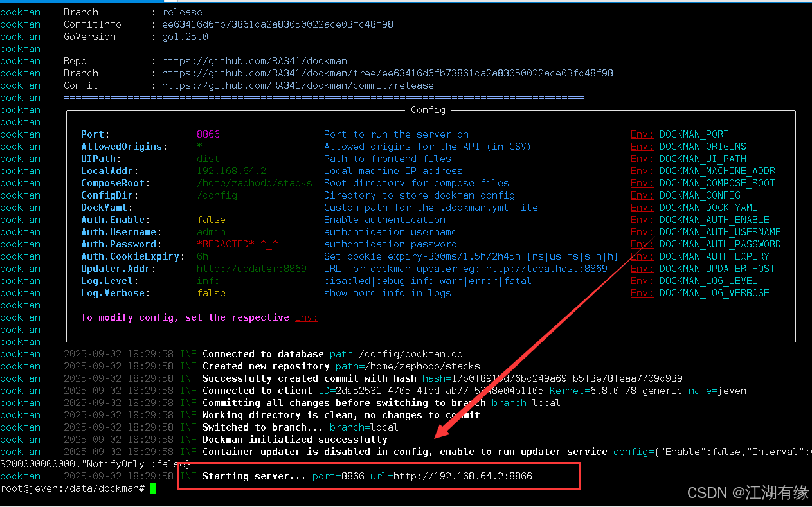This screenshot has height=507, width=812.
Task: Click the 'disabled|debug|info|warn|error|fatal' options text
Action: (x=428, y=281)
